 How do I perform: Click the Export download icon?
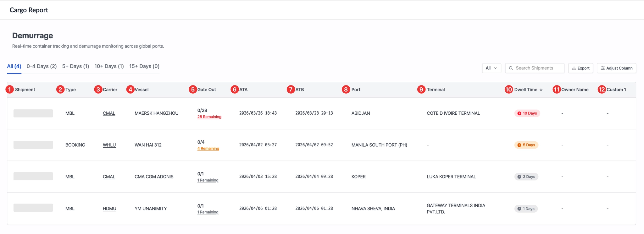[x=574, y=68]
